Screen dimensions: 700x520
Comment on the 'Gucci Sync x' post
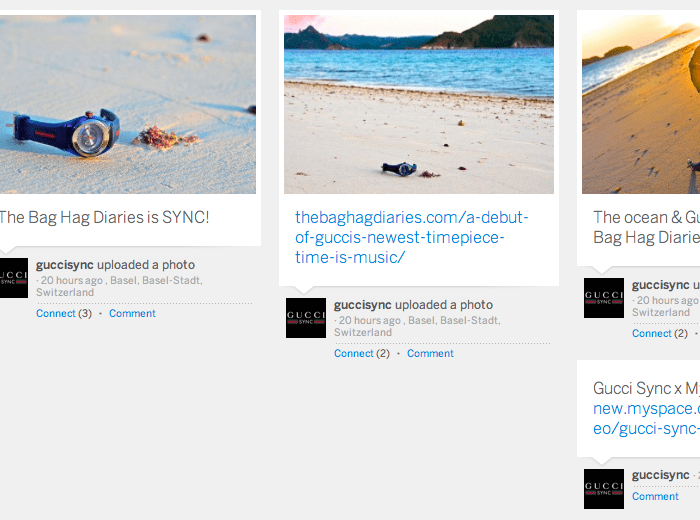[x=655, y=497]
